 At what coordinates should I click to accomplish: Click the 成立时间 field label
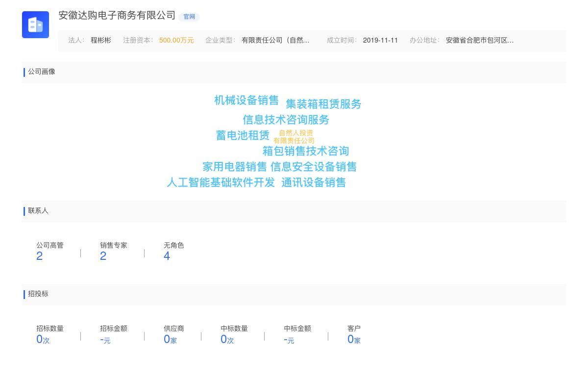click(342, 41)
